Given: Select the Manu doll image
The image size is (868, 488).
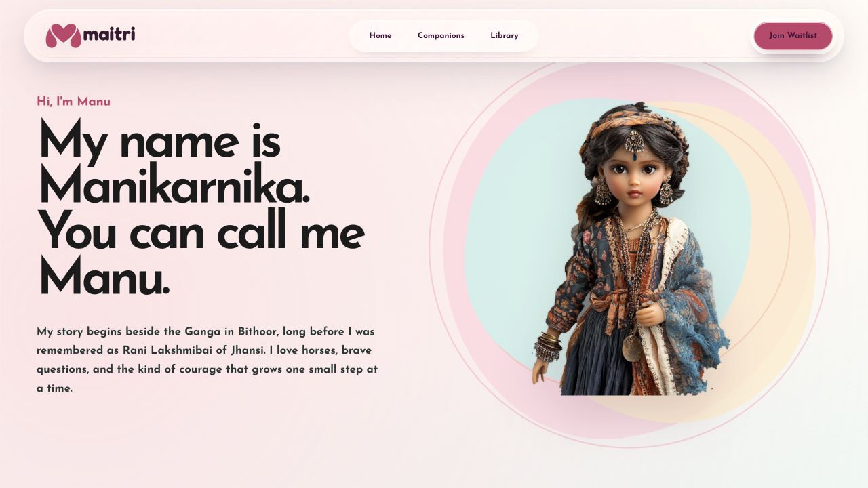Looking at the screenshot, I should point(631,249).
